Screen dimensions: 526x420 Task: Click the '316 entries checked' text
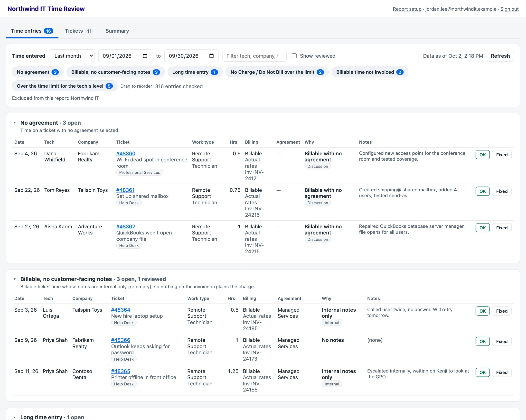click(179, 86)
